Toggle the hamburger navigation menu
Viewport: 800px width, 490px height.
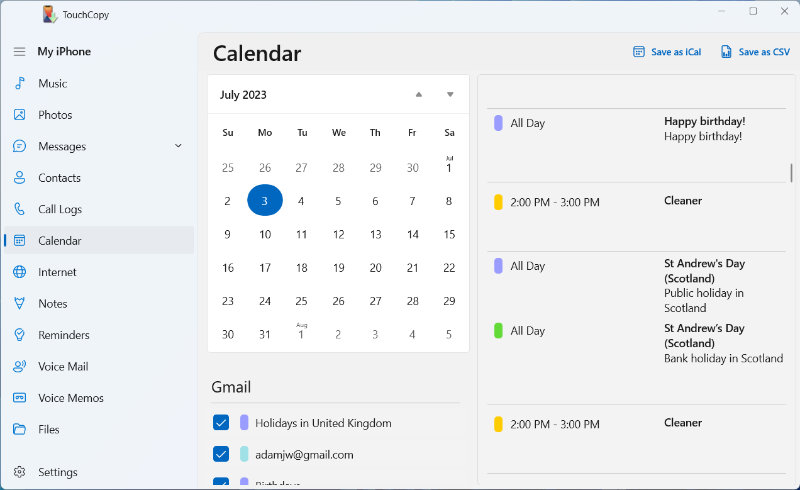pos(19,51)
